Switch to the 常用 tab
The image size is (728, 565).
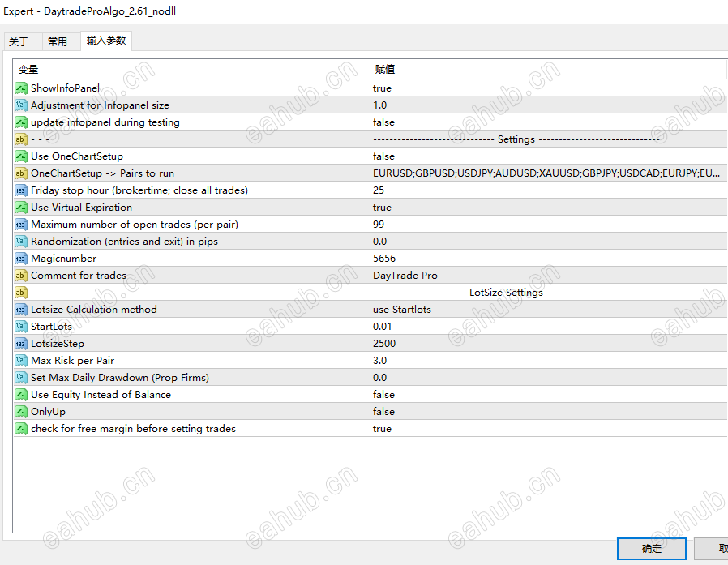[58, 42]
